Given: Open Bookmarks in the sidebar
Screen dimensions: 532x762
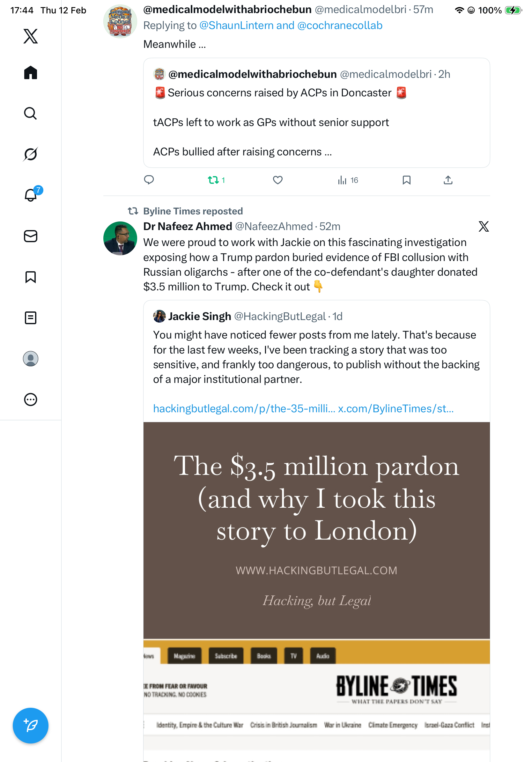Looking at the screenshot, I should point(31,277).
